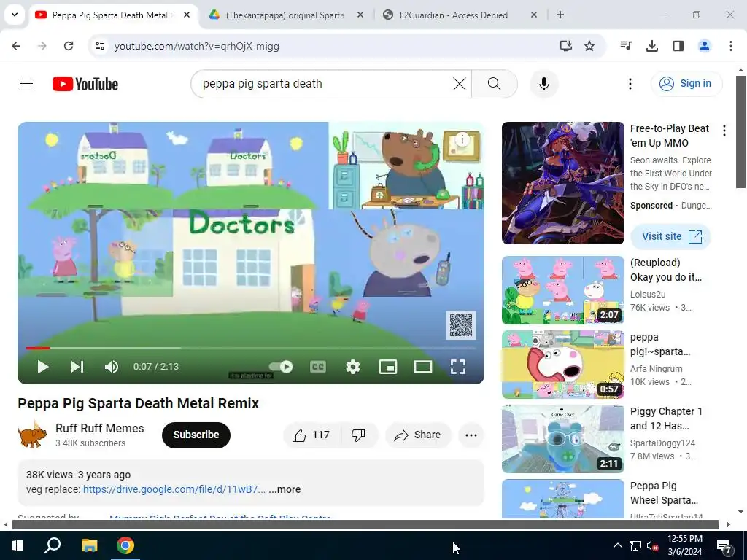Enter full screen mode

tap(458, 367)
